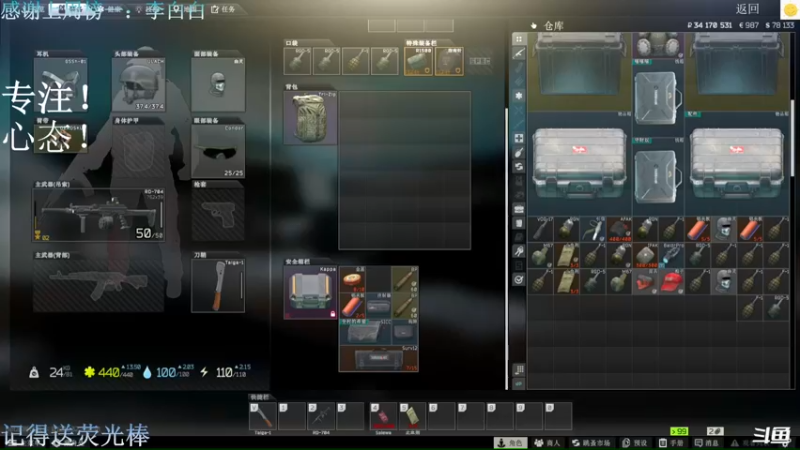The height and width of the screenshot is (450, 800).
Task: Click the empty back weapon slot
Action: (98, 285)
